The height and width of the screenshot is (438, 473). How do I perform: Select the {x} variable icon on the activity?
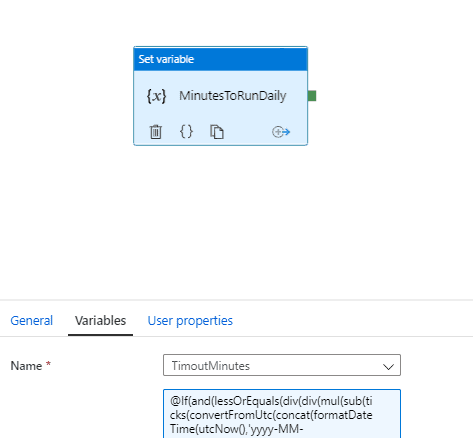156,96
